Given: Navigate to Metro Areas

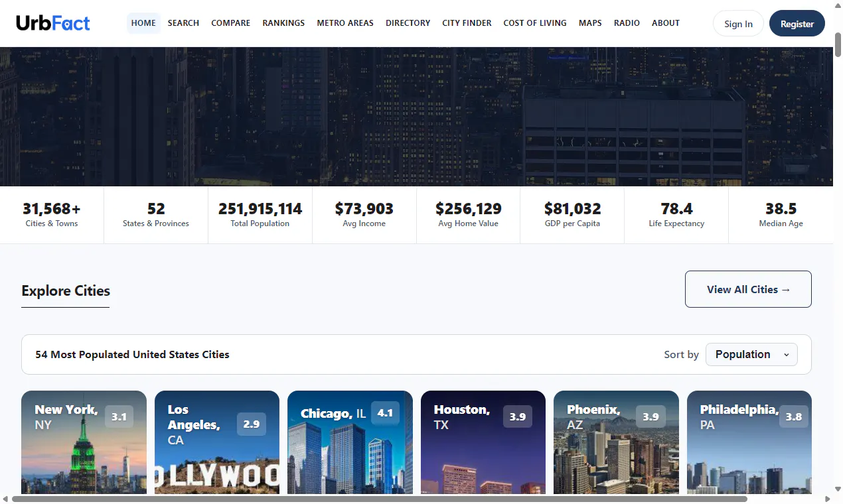Looking at the screenshot, I should 345,23.
